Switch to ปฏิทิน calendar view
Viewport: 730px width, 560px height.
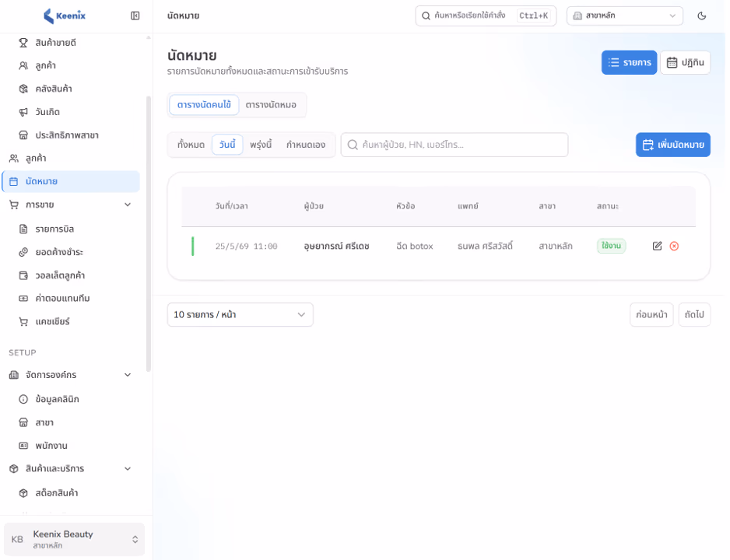685,62
